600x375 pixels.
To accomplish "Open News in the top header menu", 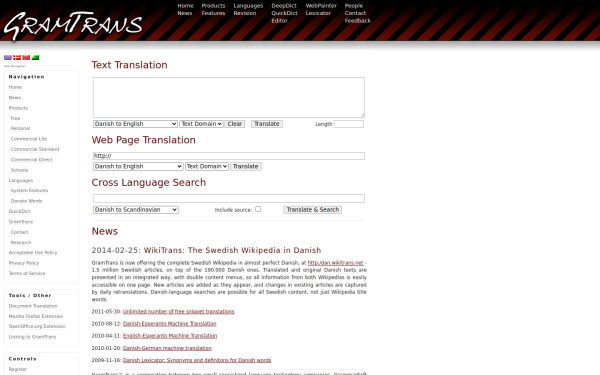I will coord(185,13).
